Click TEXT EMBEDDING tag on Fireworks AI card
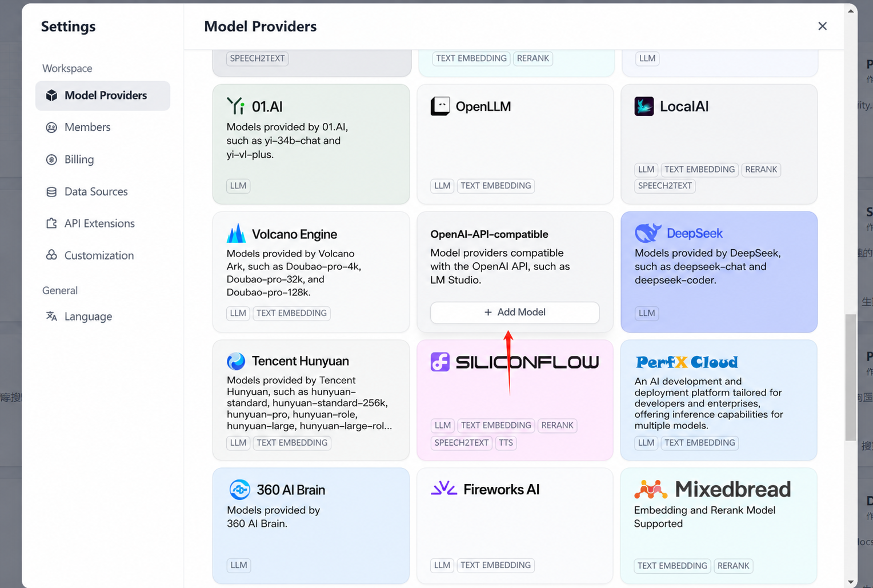Viewport: 873px width, 588px height. [496, 565]
